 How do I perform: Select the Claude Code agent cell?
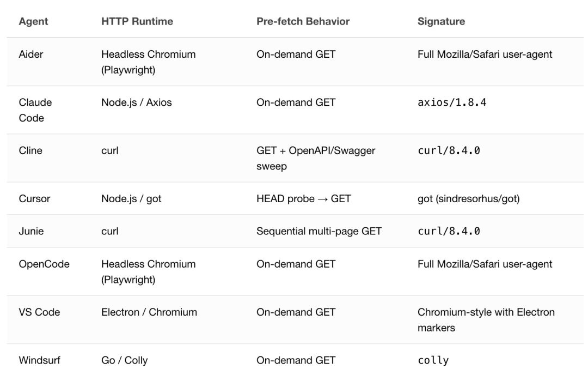(x=35, y=110)
